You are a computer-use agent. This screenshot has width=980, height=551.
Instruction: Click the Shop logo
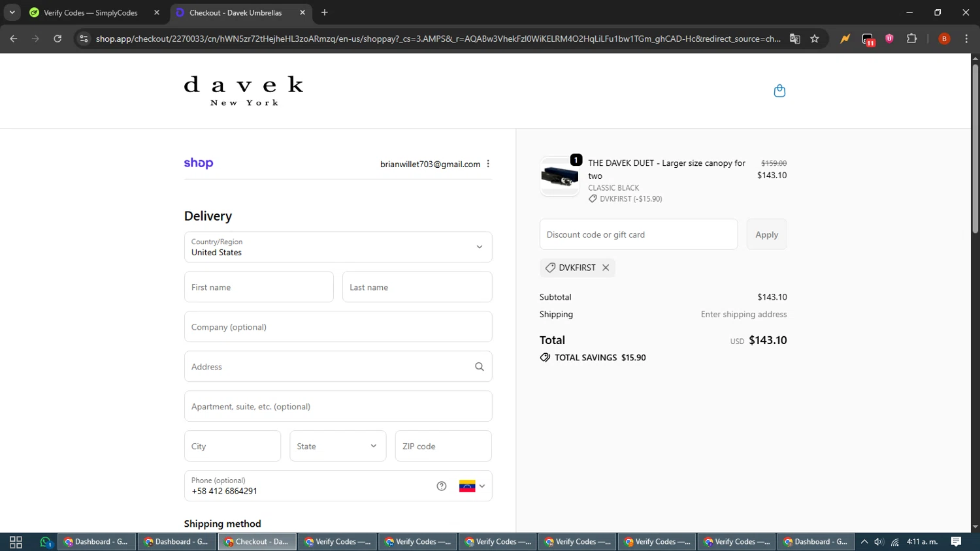[x=199, y=163]
